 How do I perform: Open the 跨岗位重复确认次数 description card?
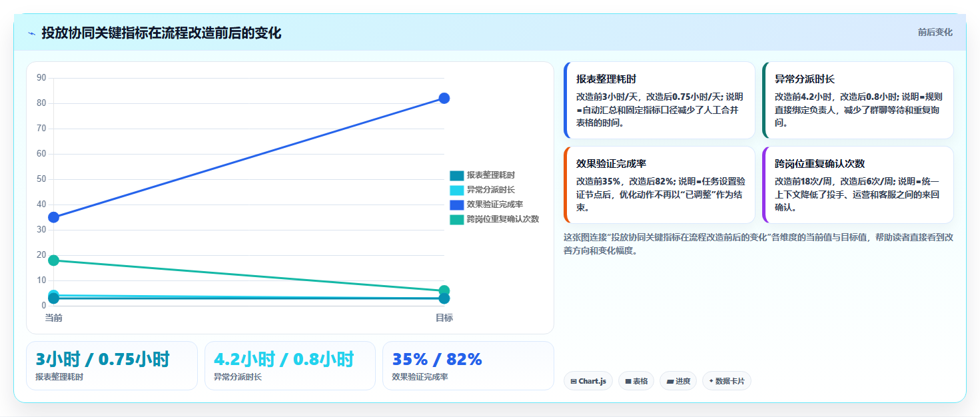tap(858, 185)
